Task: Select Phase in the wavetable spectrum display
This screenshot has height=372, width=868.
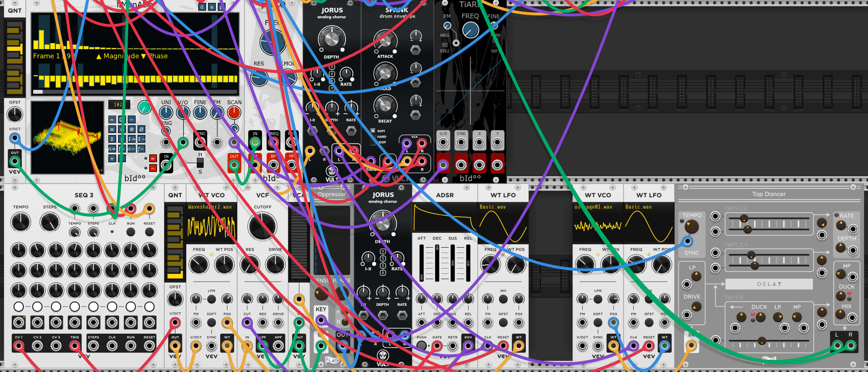Action: (x=155, y=56)
